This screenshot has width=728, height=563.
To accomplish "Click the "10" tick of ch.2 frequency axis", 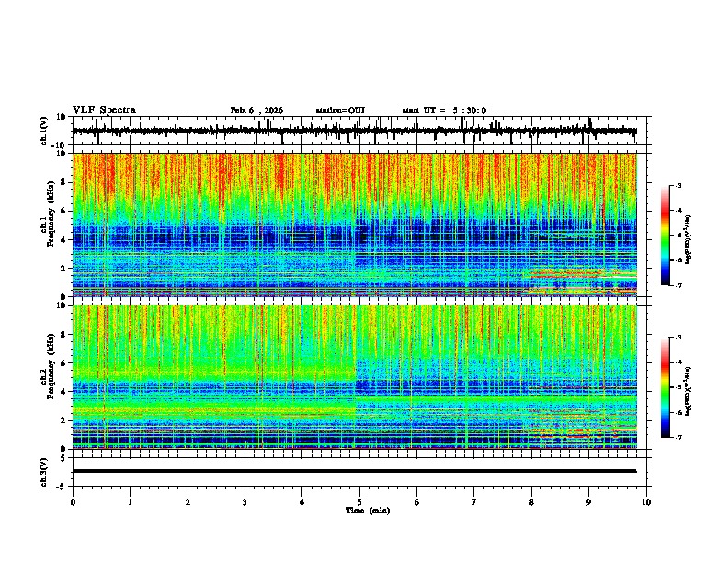I will (x=63, y=305).
